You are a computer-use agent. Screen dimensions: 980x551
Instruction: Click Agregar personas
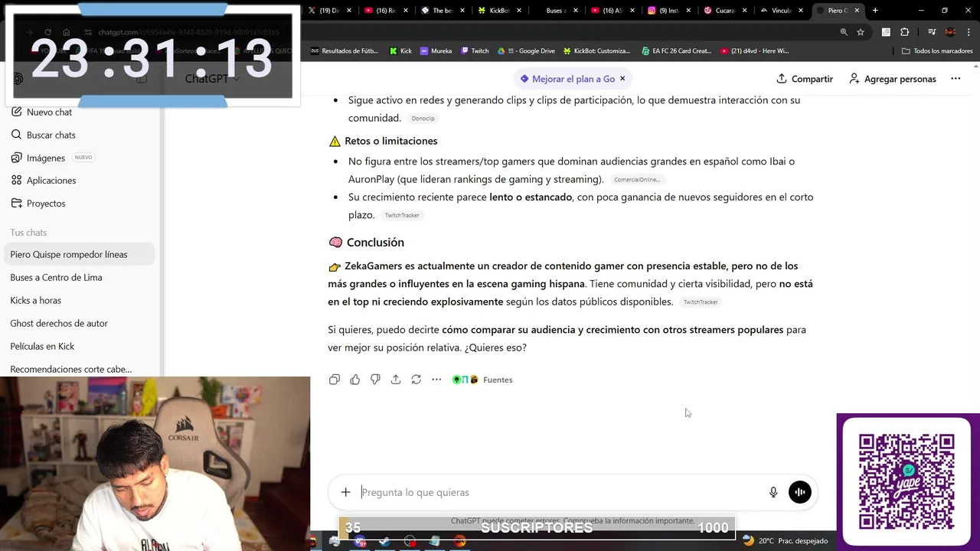pos(893,79)
